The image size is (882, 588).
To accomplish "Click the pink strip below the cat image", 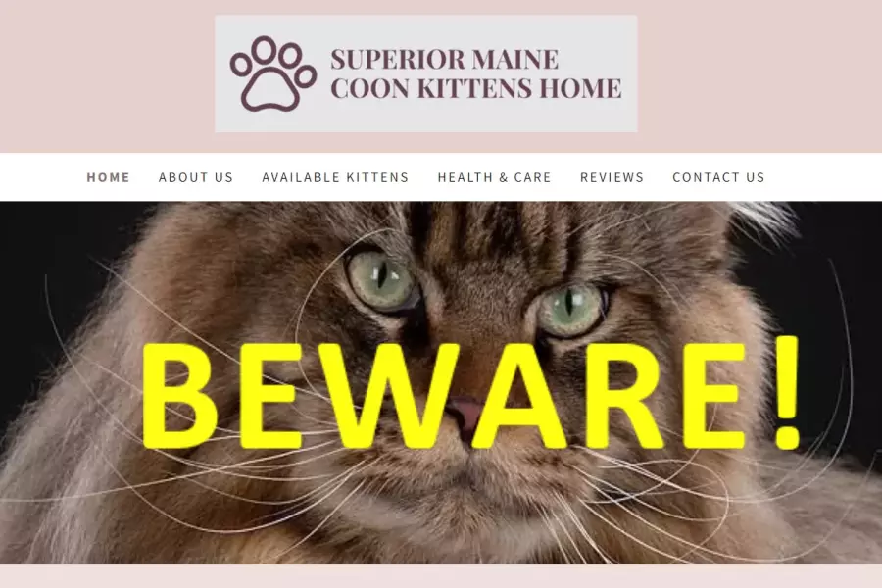I will pos(441,576).
